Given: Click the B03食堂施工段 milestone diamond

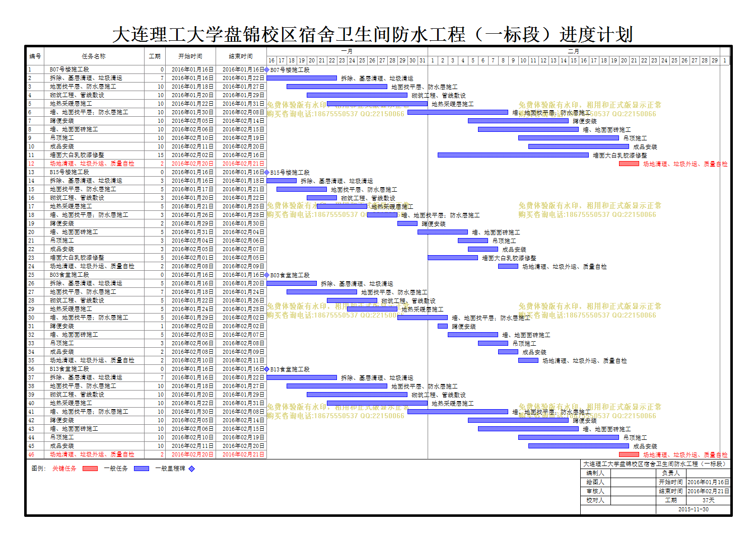Looking at the screenshot, I should pyautogui.click(x=267, y=275).
